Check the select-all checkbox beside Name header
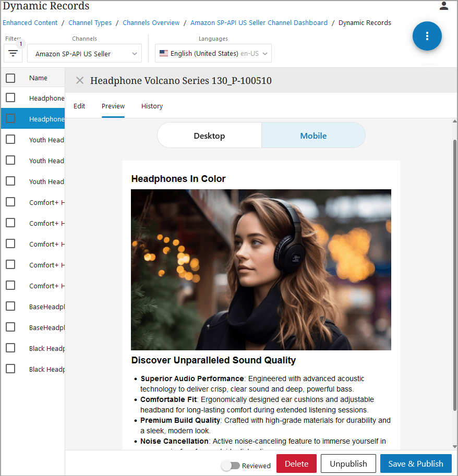458x476 pixels. pos(10,78)
